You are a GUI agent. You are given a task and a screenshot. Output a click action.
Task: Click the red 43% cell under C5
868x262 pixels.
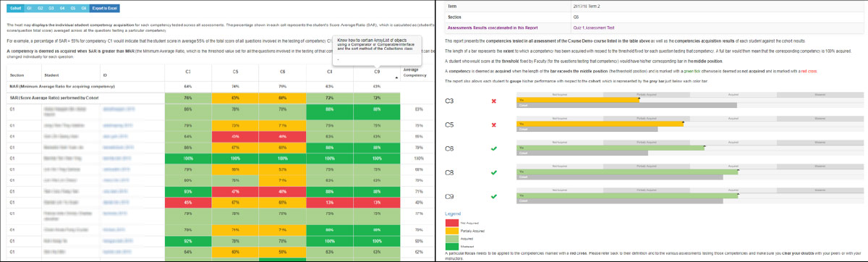click(236, 135)
